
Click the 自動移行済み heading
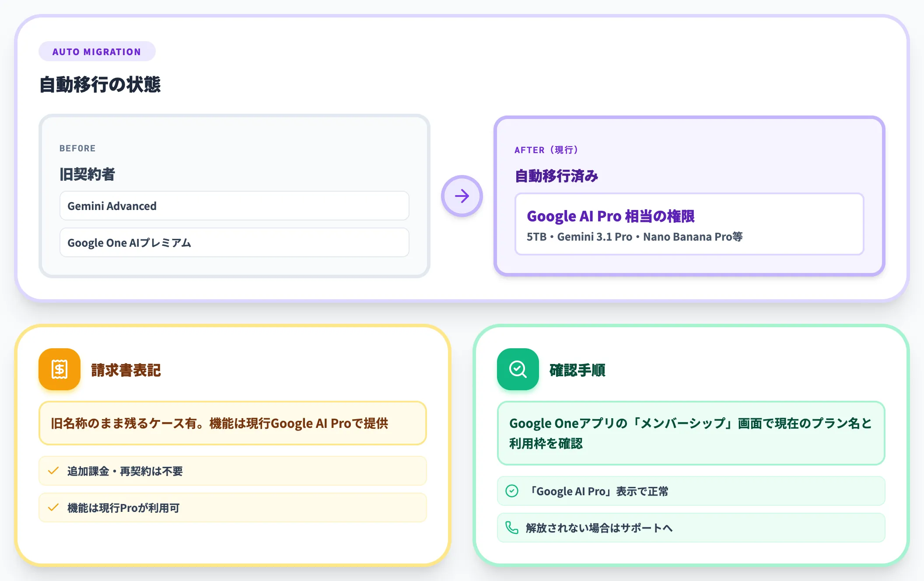tap(556, 176)
